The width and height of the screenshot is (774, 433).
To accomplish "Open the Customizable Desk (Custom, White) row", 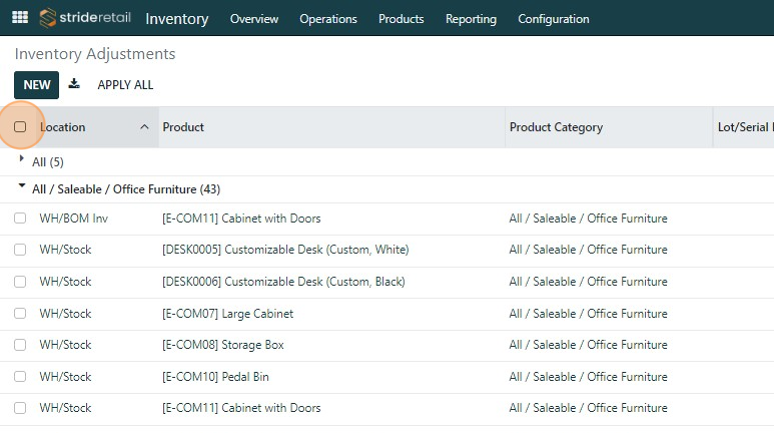I will [285, 250].
